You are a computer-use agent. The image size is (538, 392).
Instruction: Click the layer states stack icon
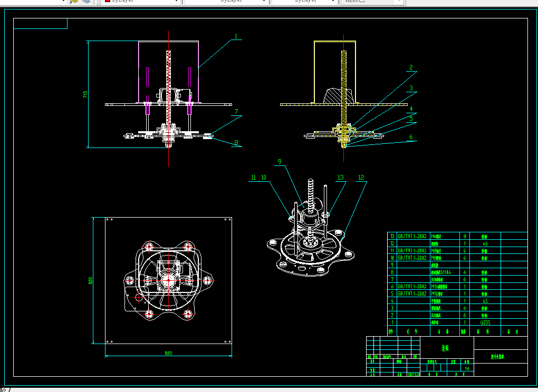point(86,2)
